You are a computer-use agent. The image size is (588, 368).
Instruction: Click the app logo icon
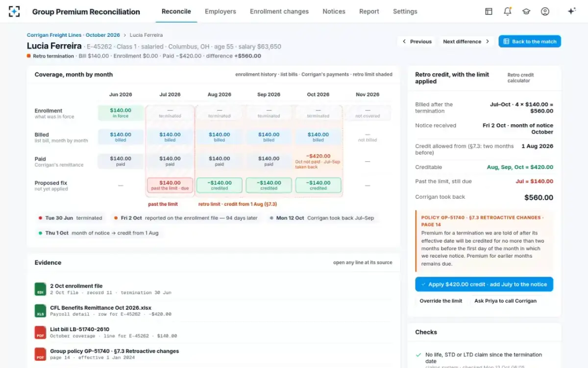click(x=14, y=11)
